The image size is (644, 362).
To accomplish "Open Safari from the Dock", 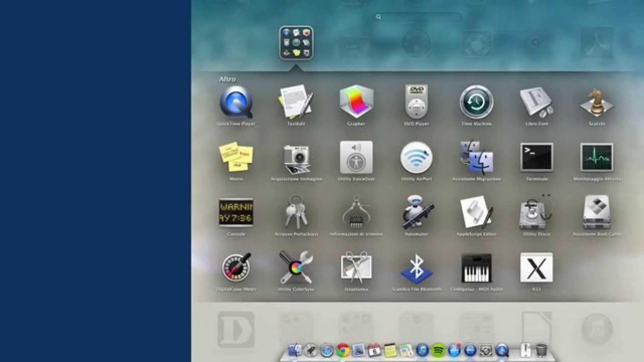I will click(327, 350).
